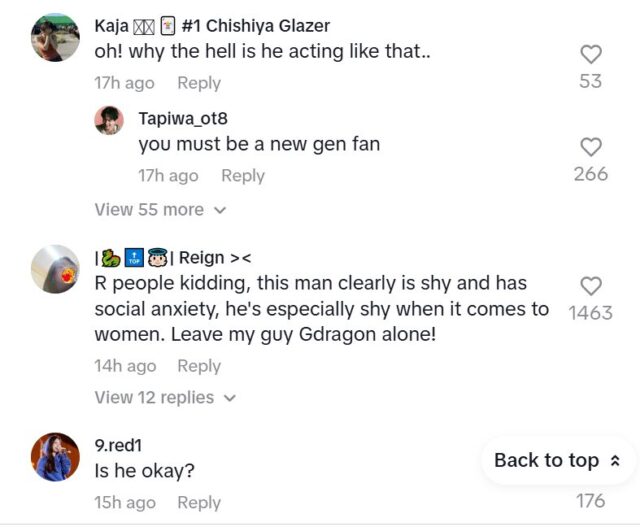Click chevron next to View 55 more
The image size is (640, 527).
point(221,210)
